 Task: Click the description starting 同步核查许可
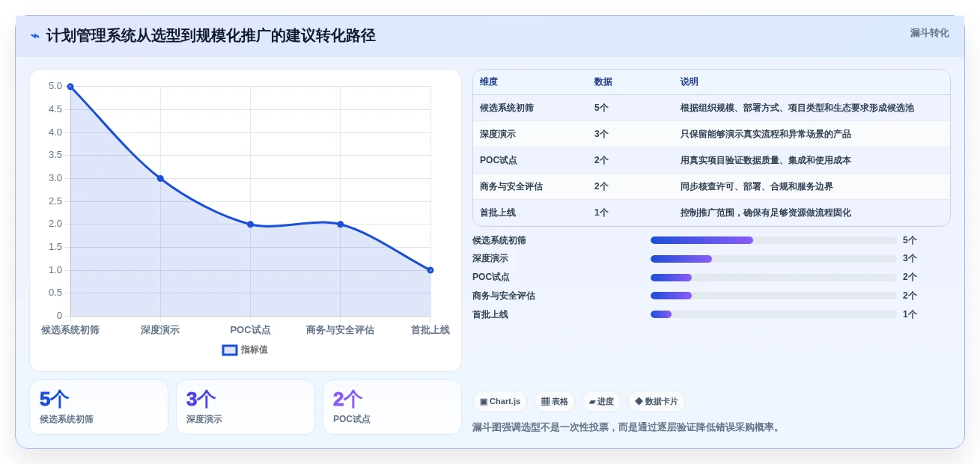757,186
